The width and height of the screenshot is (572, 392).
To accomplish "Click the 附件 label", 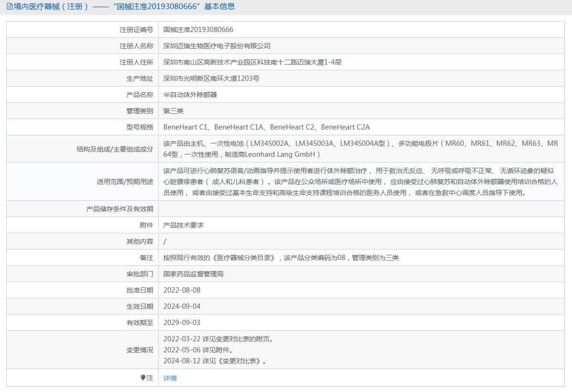I will click(x=147, y=225).
